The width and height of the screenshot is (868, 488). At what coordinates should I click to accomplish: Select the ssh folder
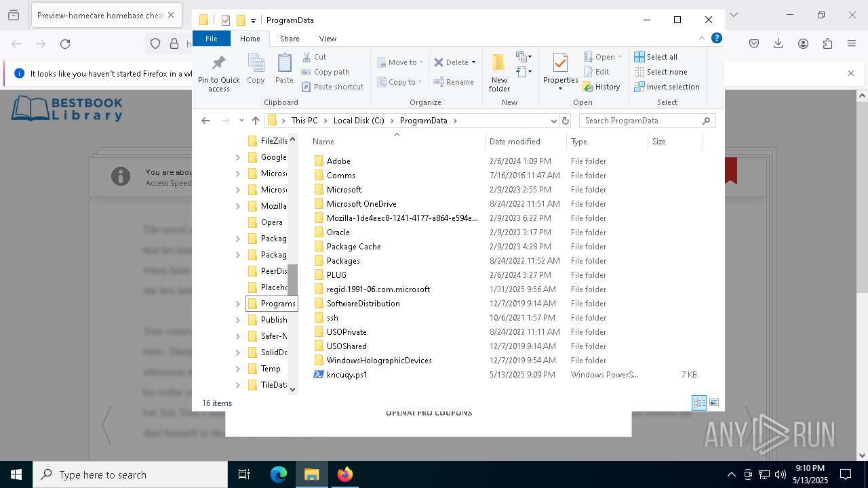click(332, 318)
